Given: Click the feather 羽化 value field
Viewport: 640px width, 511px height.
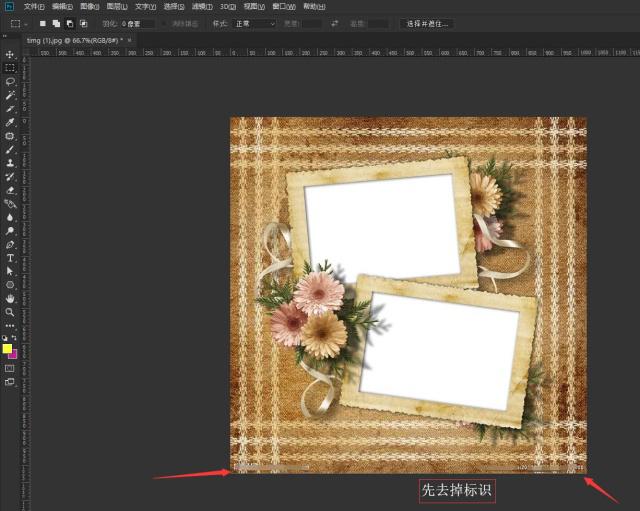Looking at the screenshot, I should tap(137, 24).
